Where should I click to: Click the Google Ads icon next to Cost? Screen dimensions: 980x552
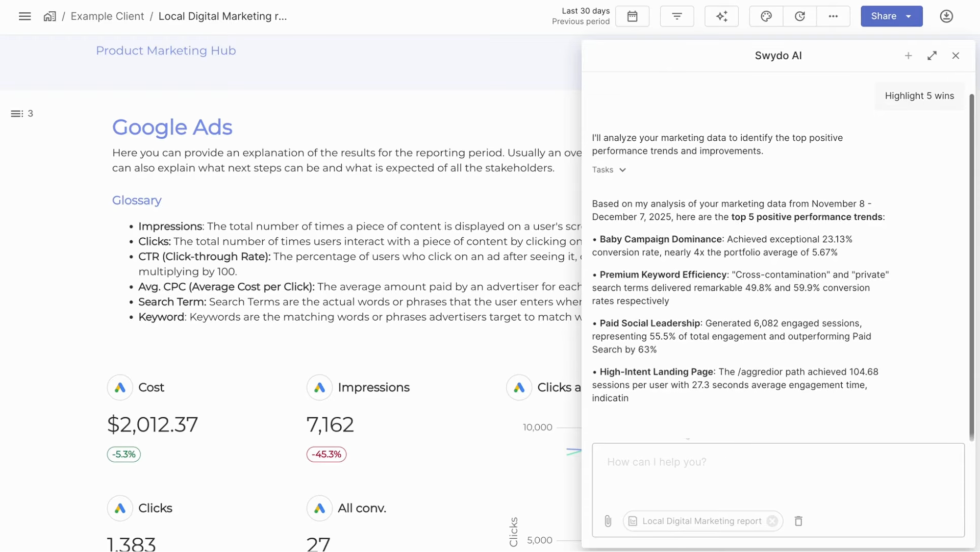coord(120,387)
